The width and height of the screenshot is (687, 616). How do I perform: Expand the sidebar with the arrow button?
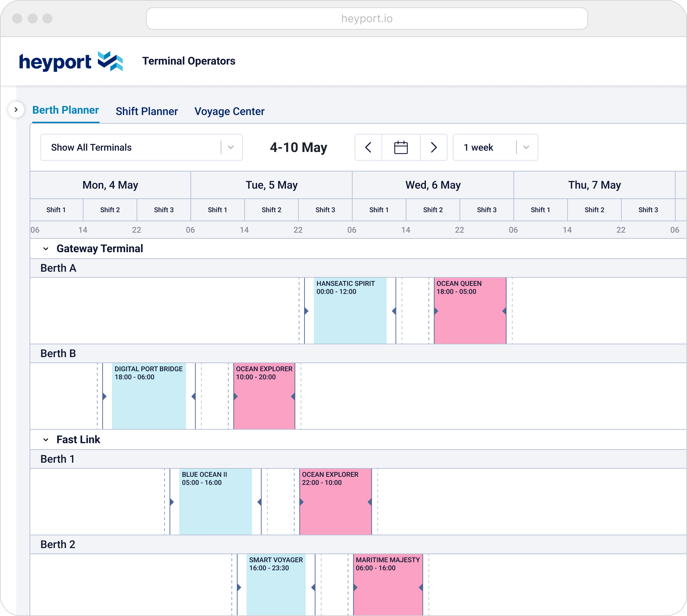coord(16,110)
